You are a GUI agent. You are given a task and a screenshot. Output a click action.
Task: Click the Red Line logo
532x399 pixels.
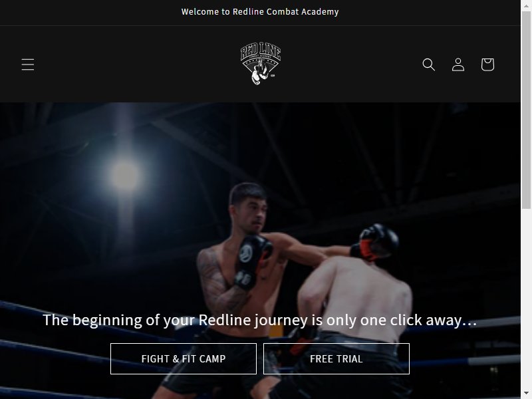261,63
